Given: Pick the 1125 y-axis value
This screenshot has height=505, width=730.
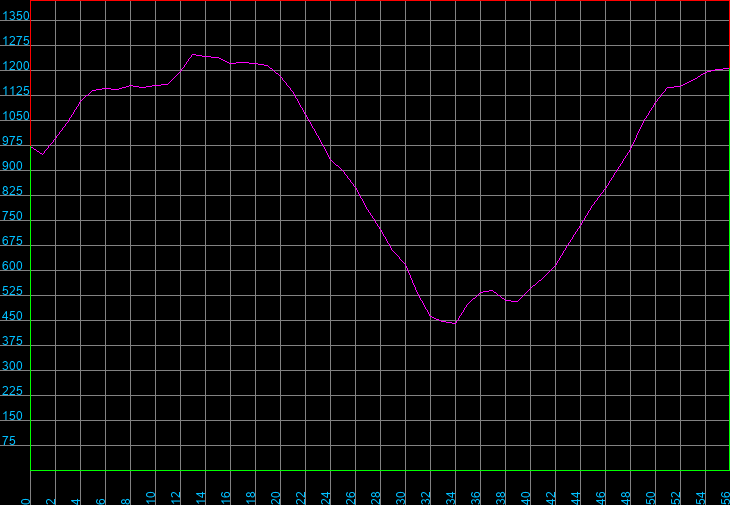Looking at the screenshot, I should [x=15, y=91].
